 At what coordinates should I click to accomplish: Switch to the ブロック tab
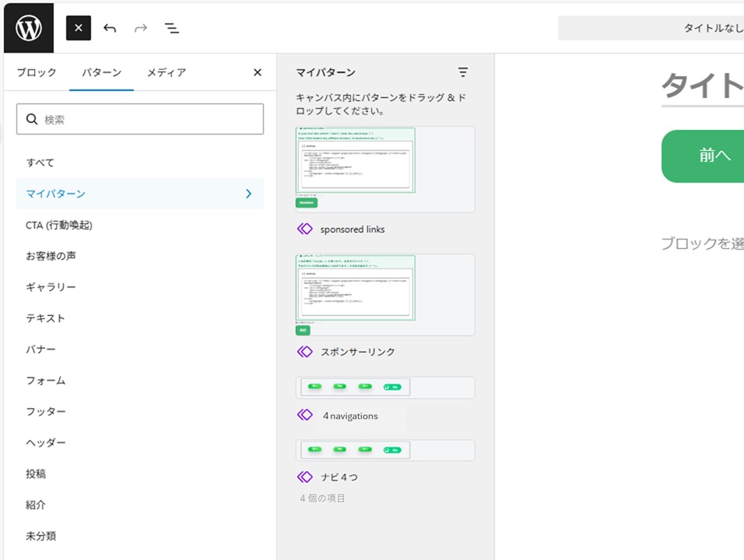click(x=37, y=72)
